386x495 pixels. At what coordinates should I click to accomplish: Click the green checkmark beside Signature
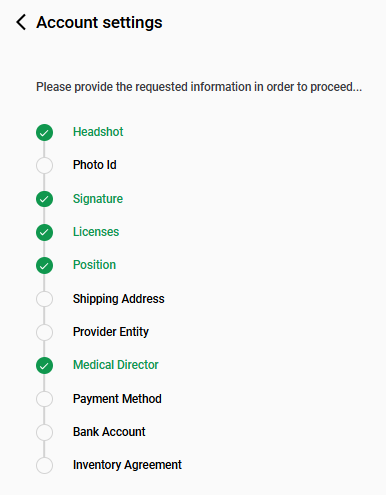(44, 199)
